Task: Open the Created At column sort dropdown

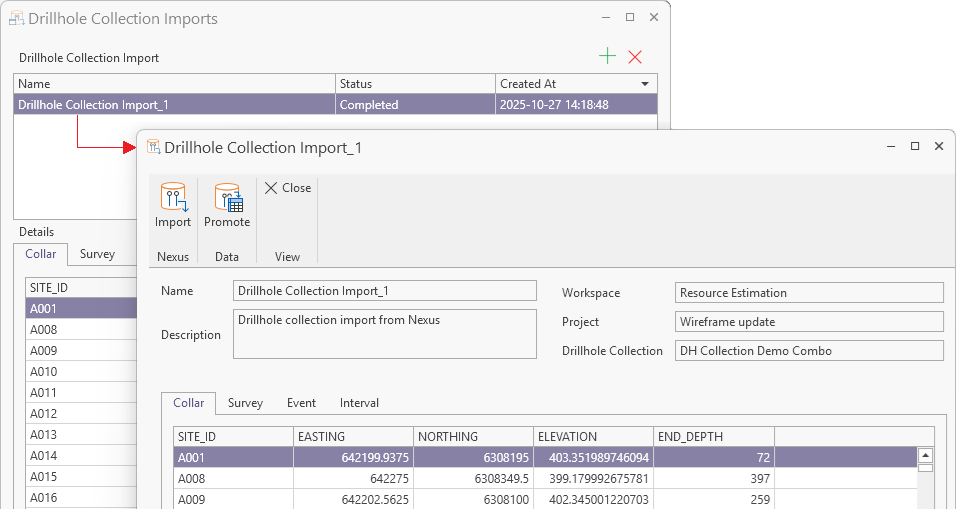Action: coord(645,84)
